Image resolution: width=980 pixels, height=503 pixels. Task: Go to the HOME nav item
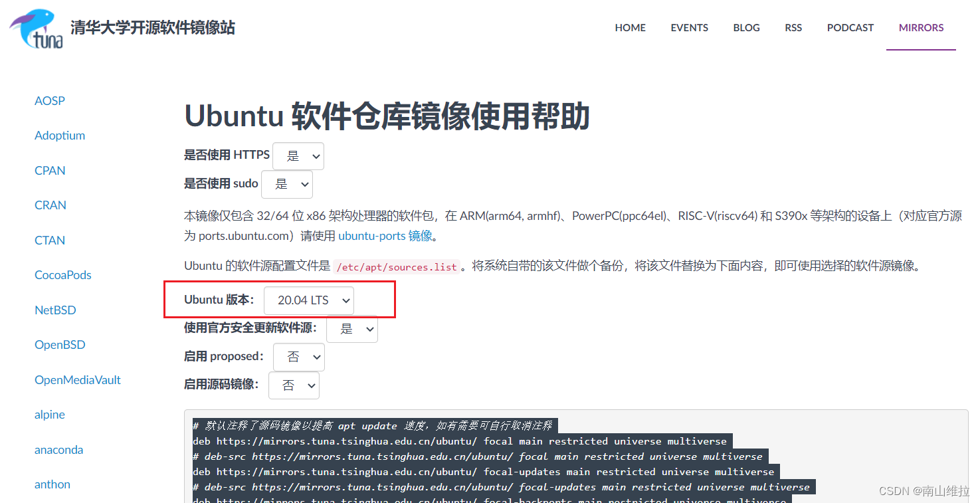click(630, 28)
